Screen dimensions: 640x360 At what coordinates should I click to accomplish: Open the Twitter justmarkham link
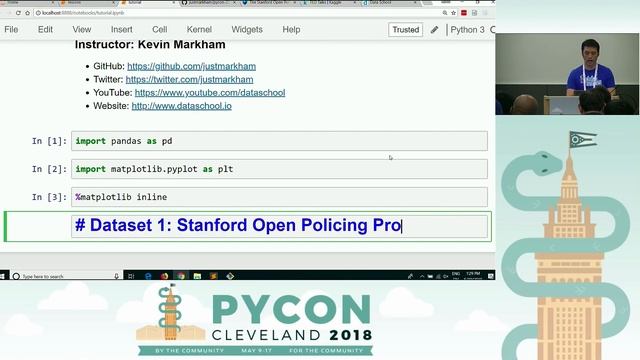click(x=189, y=79)
